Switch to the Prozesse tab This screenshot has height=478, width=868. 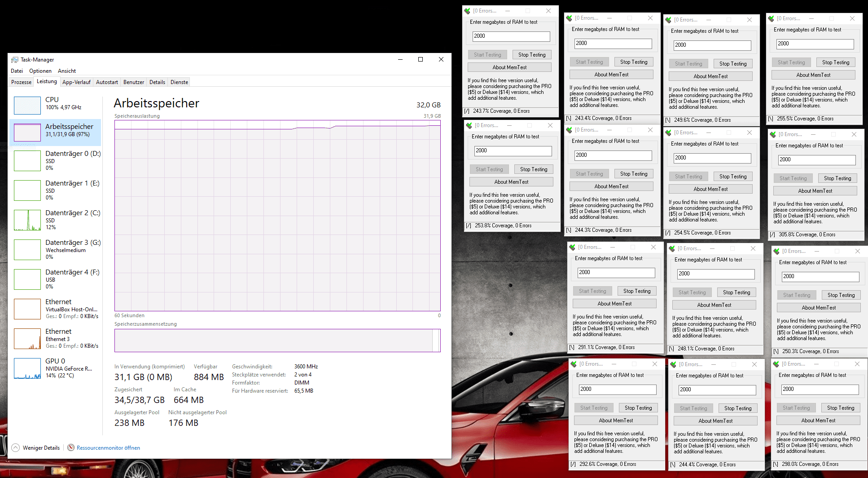(22, 82)
